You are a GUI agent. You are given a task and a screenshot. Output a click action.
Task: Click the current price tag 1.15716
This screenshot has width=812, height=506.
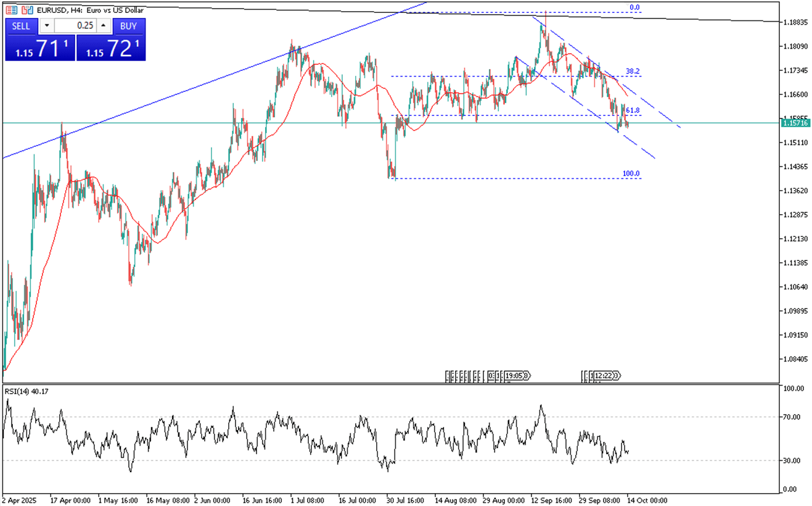point(795,123)
